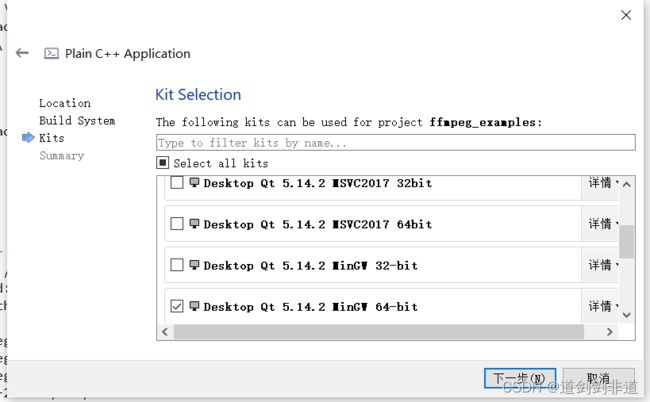Screen dimensions: 650x402
Task: Click the 取消 cancel button
Action: [x=599, y=378]
